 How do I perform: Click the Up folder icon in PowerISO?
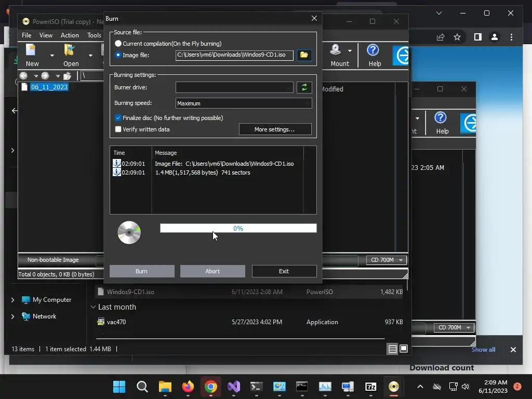(67, 76)
